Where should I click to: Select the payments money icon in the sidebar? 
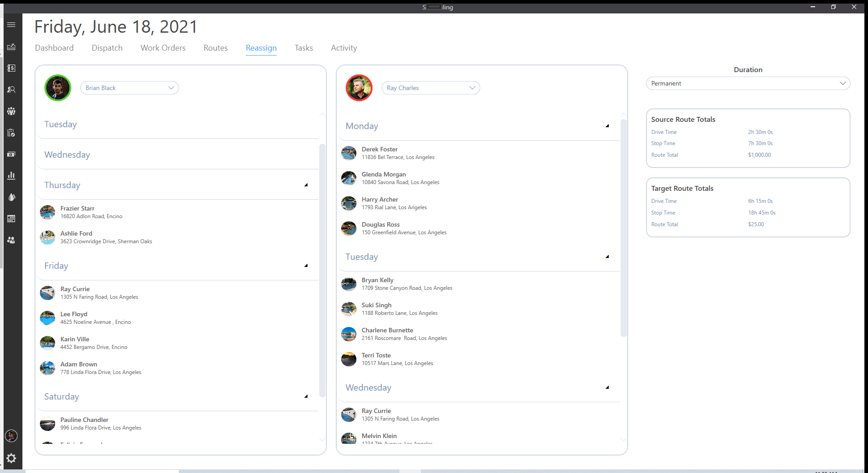[12, 154]
